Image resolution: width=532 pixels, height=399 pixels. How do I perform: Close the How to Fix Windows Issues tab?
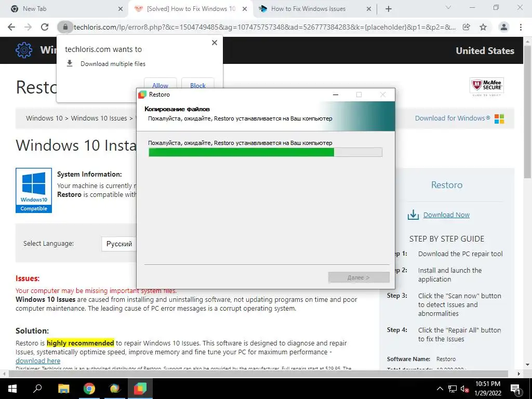click(369, 9)
